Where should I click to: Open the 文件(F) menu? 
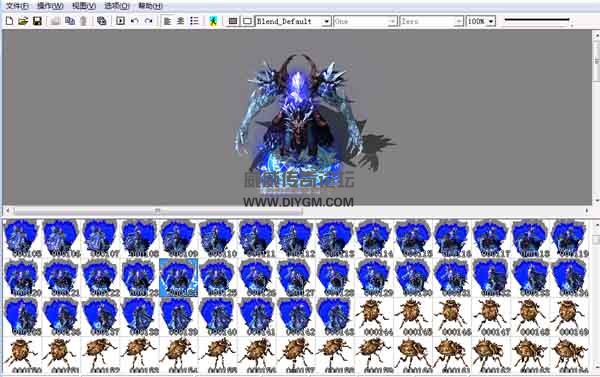pos(17,6)
